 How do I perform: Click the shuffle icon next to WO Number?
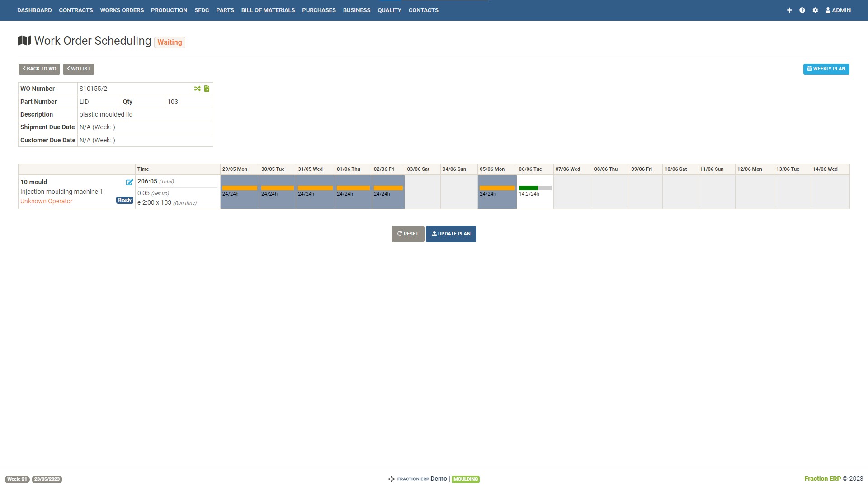point(198,89)
